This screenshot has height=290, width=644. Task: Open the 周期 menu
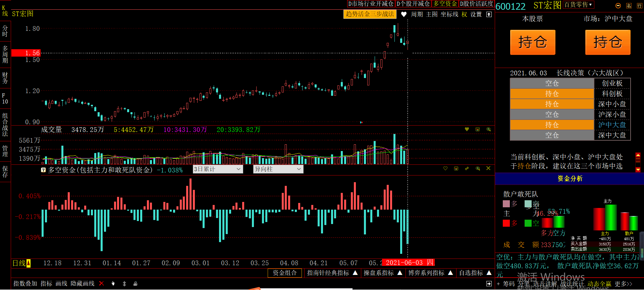coord(417,14)
